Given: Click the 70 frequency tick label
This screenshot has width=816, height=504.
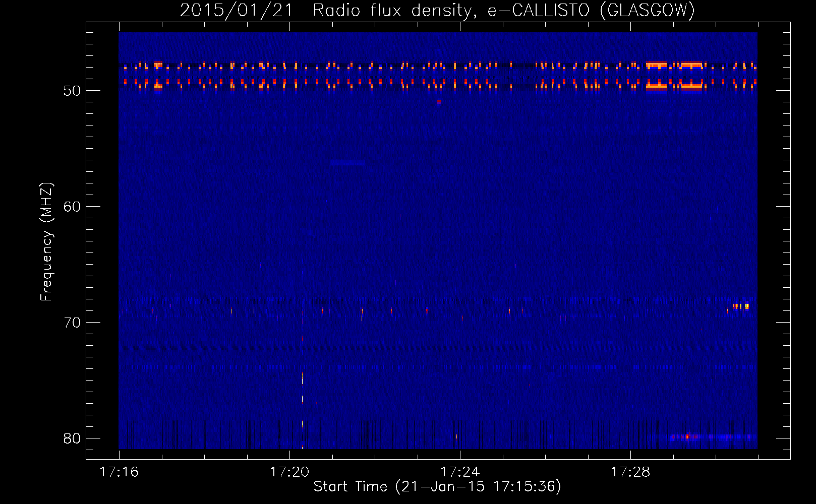Looking at the screenshot, I should [x=72, y=323].
